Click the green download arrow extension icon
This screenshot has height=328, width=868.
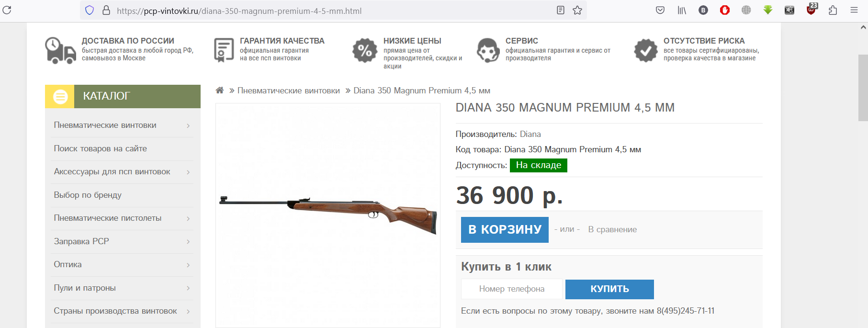point(768,10)
